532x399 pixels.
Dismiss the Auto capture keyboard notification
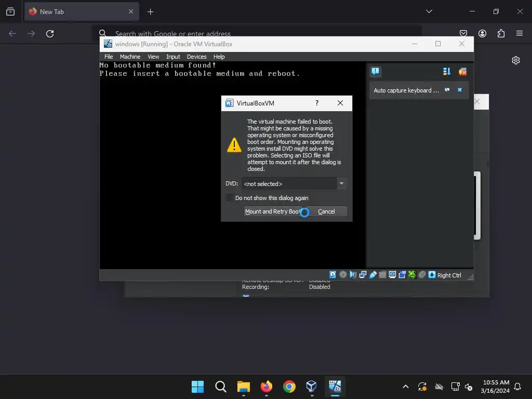(x=460, y=90)
